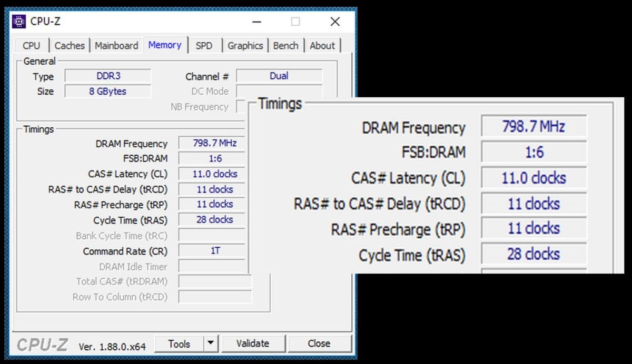Click the CPU-Z logo at bottom left
Viewport: 632px width, 364px height.
42,345
